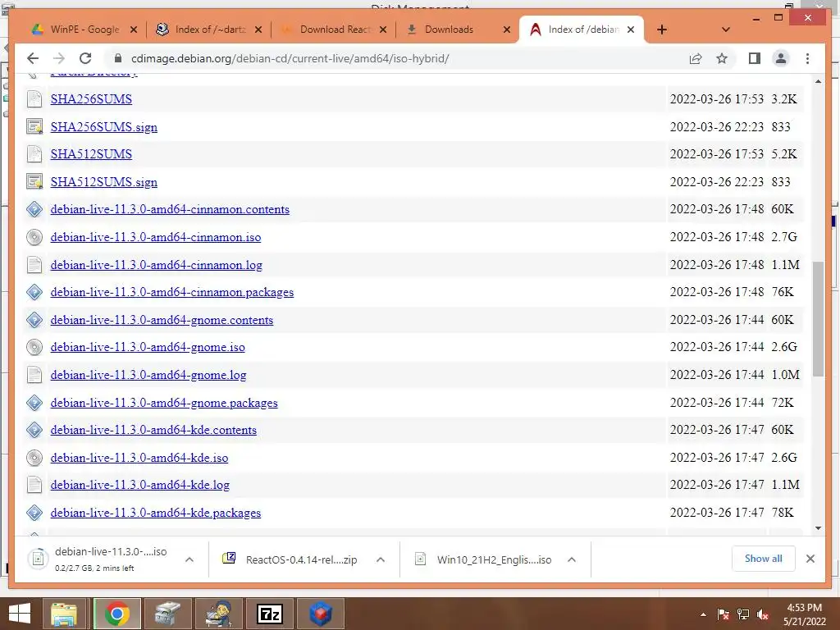Open the amd64-cinnamon.log link
This screenshot has height=630, width=840.
click(x=157, y=265)
